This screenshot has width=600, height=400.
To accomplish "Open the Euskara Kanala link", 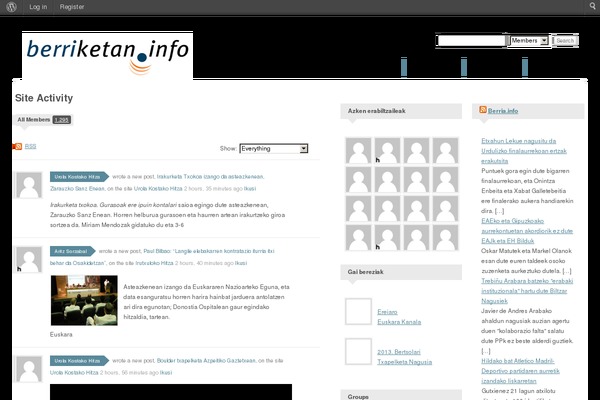I will tap(399, 322).
